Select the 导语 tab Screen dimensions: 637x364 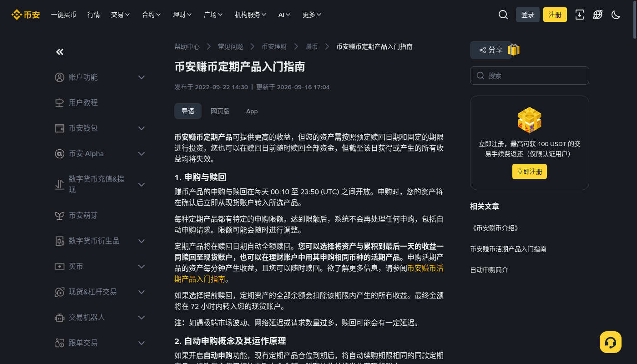tap(188, 111)
